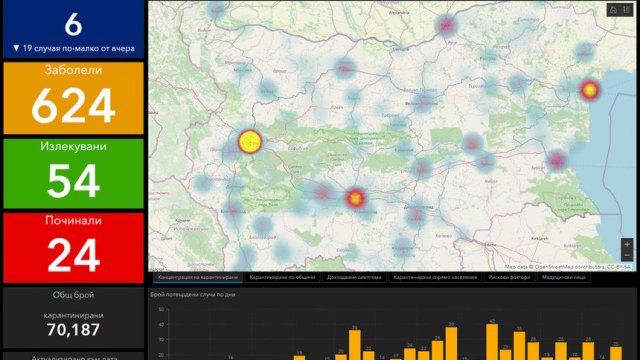The width and height of the screenshot is (640, 360).
Task: Click the yellow hotspot near Varna coast
Action: click(x=589, y=90)
